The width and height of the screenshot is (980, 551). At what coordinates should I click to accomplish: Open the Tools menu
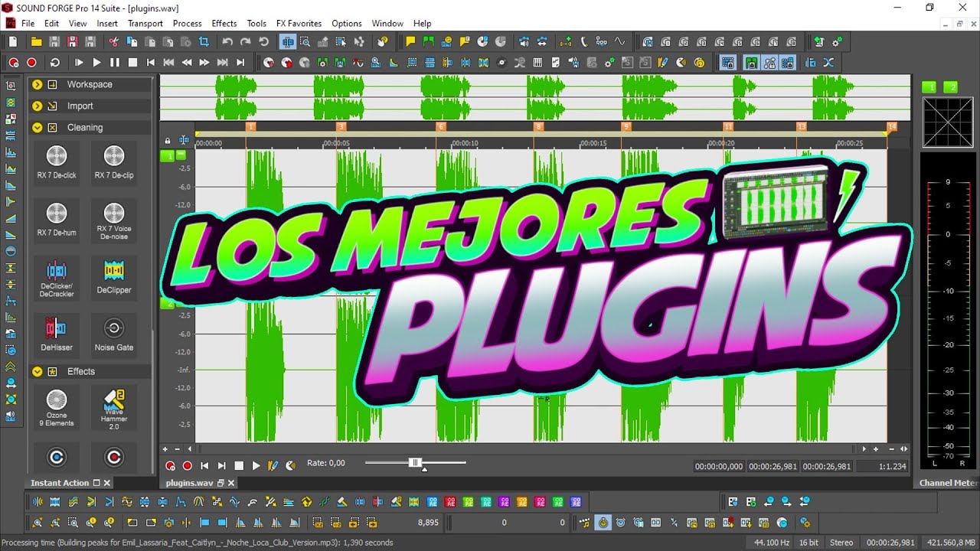point(256,23)
